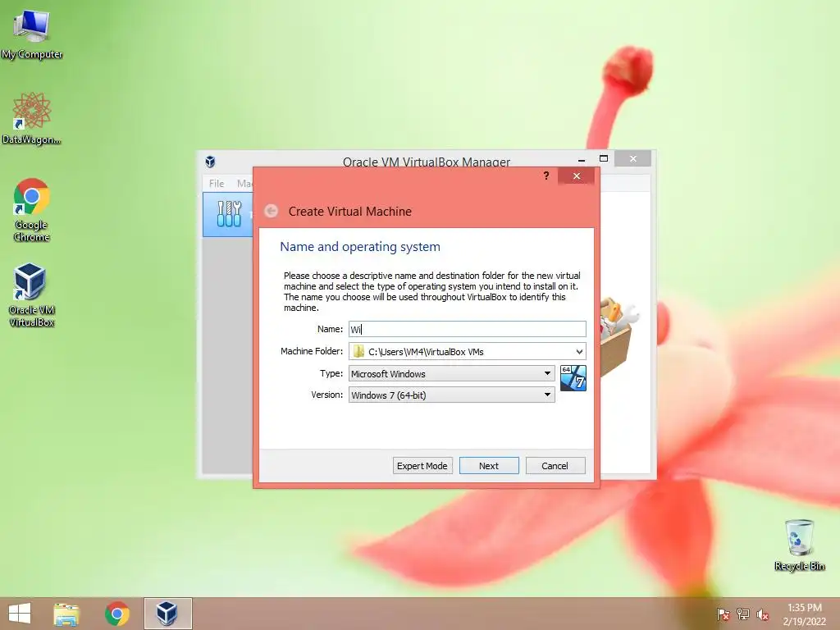Click the Windows 7 64-bit OS icon
Screen dimensions: 840x630
[573, 378]
